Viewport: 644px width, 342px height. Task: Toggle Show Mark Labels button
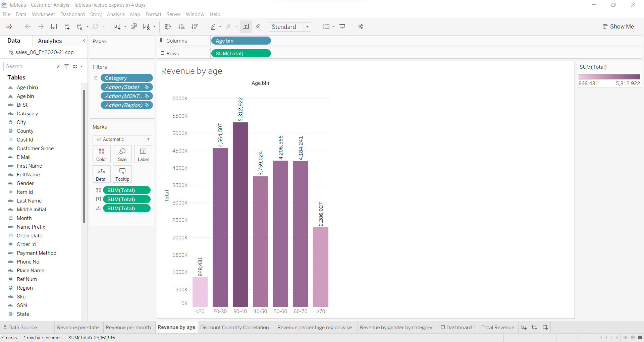[246, 26]
